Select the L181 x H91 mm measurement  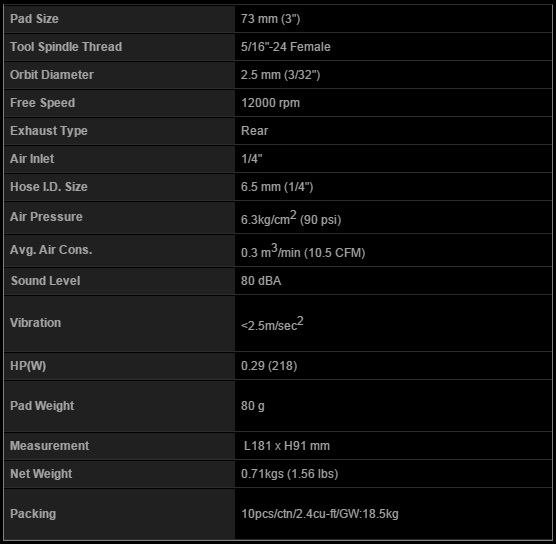point(287,446)
